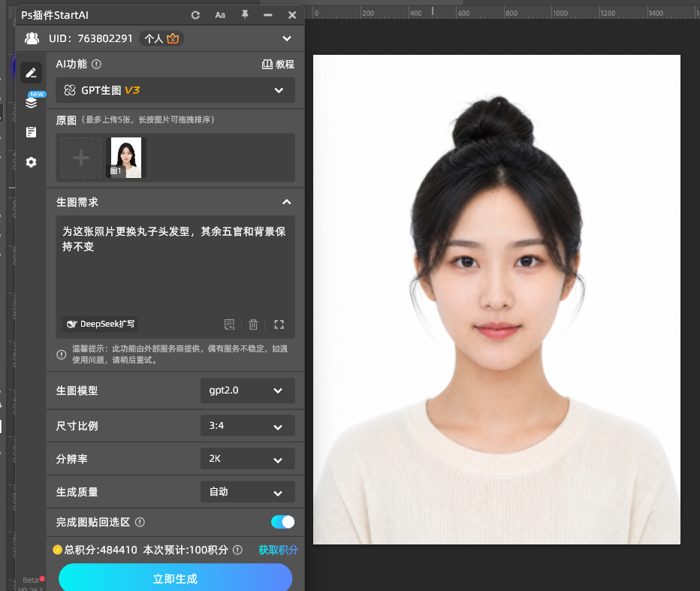Click the 总积分:484410 points text

[101, 550]
